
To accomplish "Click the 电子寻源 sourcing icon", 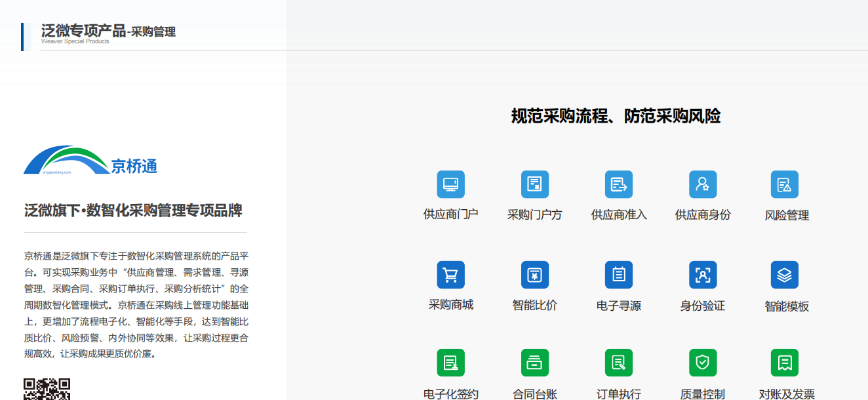I will coord(619,275).
